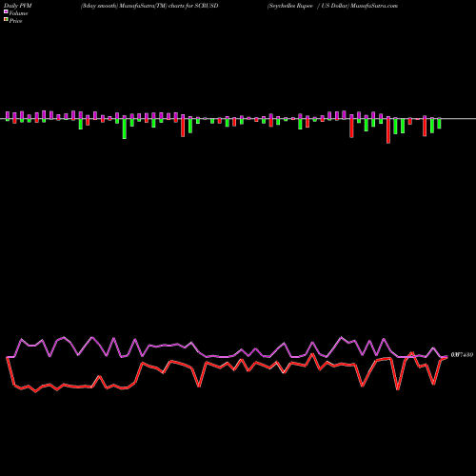
Task: Click the magenta Volume legend swatch
Action: 6,12
